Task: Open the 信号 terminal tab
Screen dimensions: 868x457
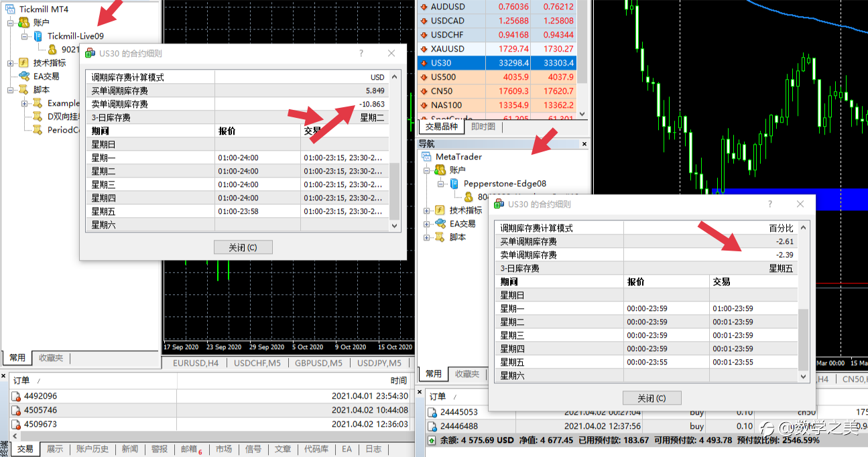Action: (x=253, y=449)
